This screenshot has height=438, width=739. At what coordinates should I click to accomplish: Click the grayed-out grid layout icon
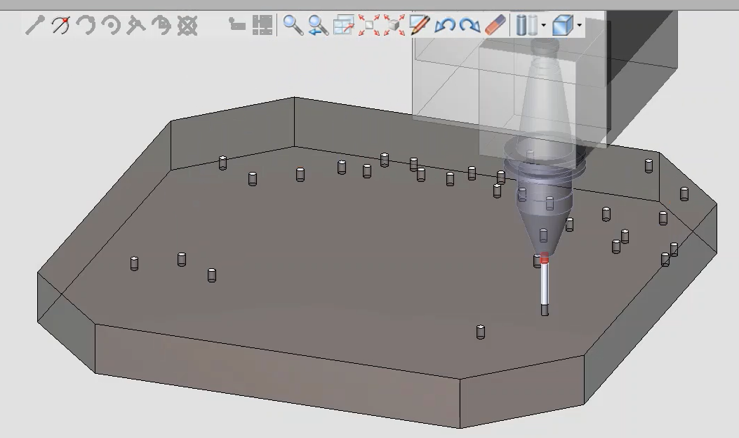coord(262,25)
